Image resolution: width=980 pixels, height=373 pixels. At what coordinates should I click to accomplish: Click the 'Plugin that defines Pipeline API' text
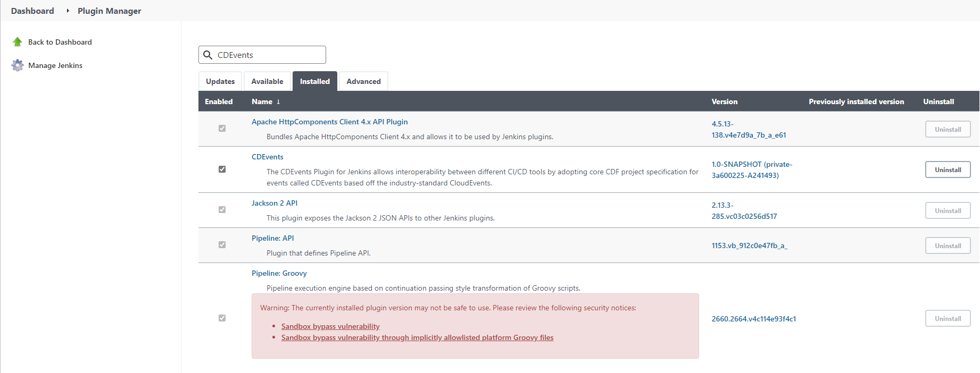pos(319,253)
